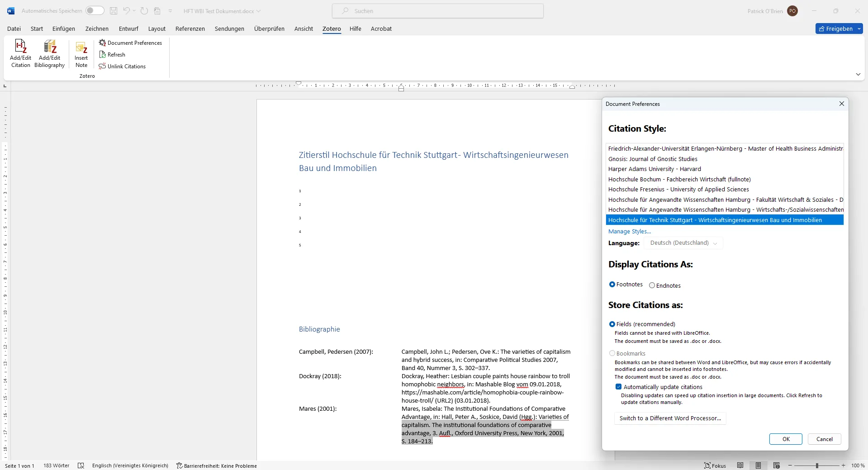
Task: Select the Bookmarks radio button
Action: pos(612,353)
